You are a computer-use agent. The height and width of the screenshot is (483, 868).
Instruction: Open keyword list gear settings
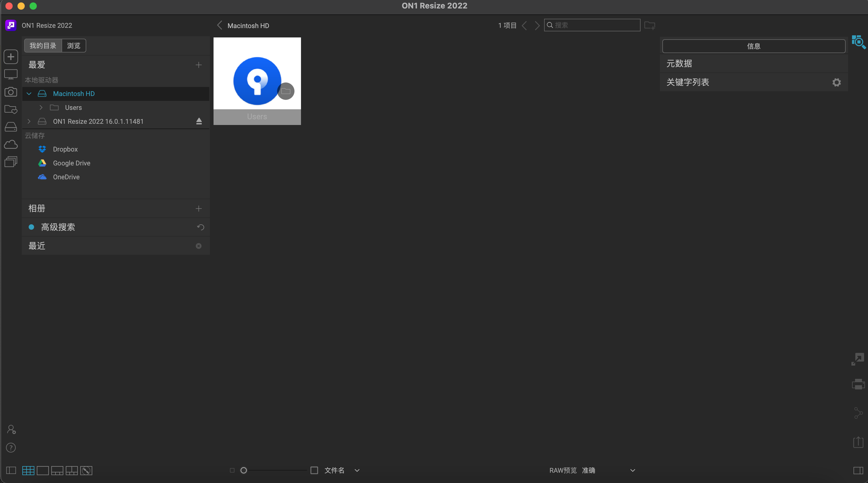pyautogui.click(x=836, y=82)
